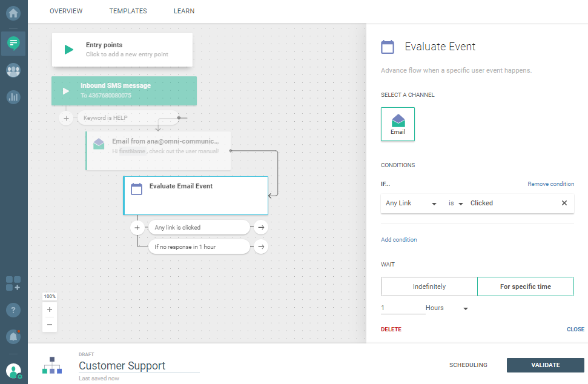The height and width of the screenshot is (384, 588).
Task: Click the Add condition link
Action: (398, 240)
